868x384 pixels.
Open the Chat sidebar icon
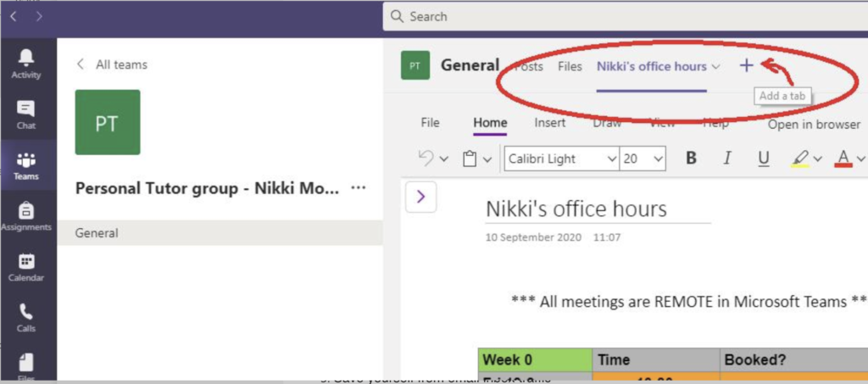(26, 114)
